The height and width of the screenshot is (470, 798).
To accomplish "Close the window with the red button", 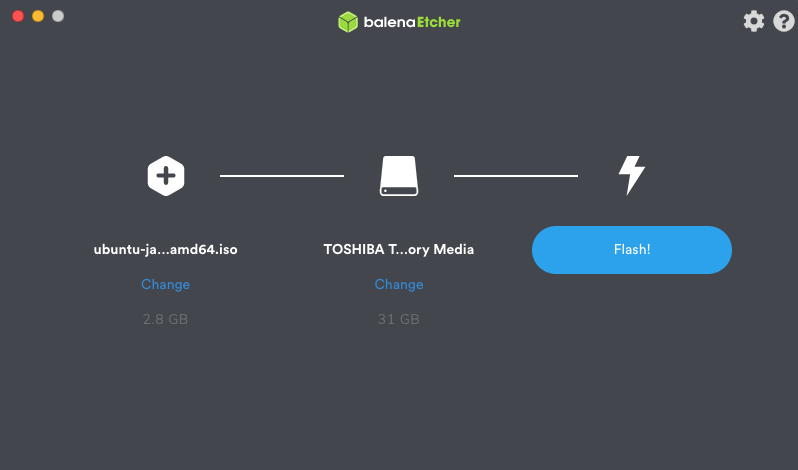I will pos(18,16).
